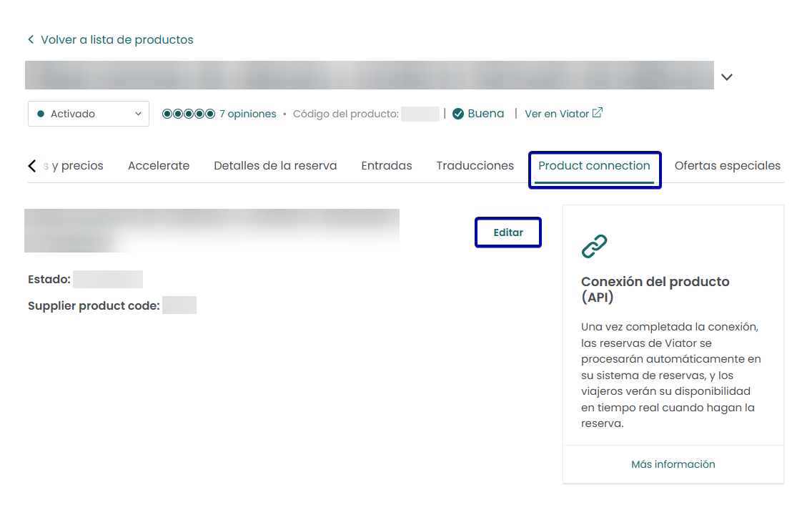
Task: Switch to the Accelerate tab
Action: pos(159,166)
